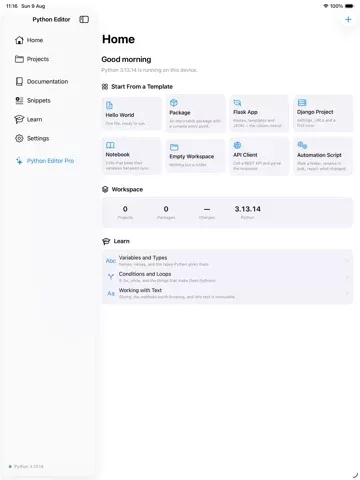Open the Conditions and Loops lesson
The width and height of the screenshot is (360, 480).
tap(227, 277)
